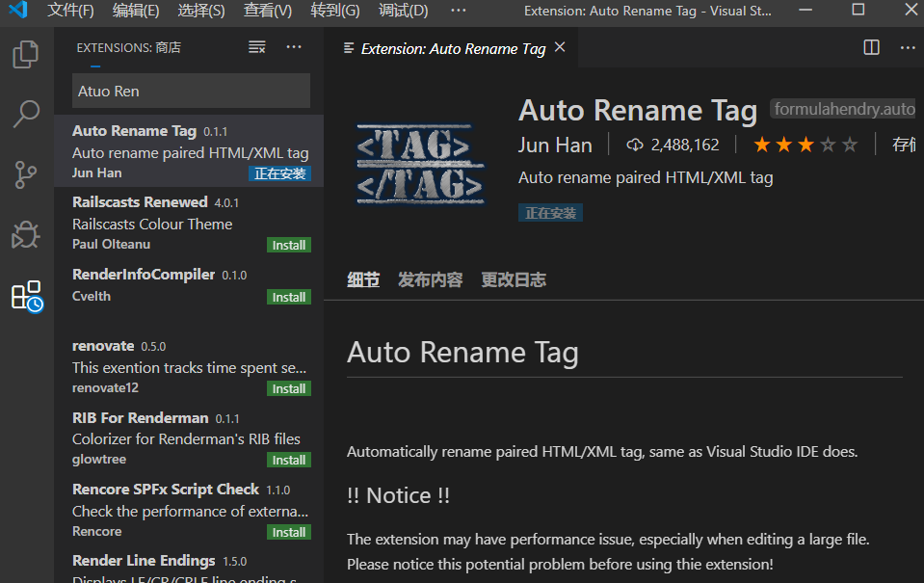
Task: Switch to the 更改日志 tab
Action: coord(514,279)
